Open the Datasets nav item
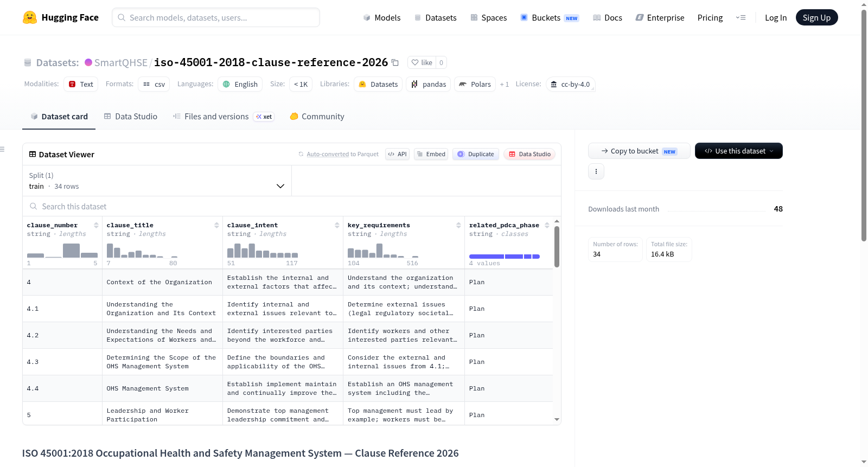The height and width of the screenshot is (467, 868). [435, 17]
